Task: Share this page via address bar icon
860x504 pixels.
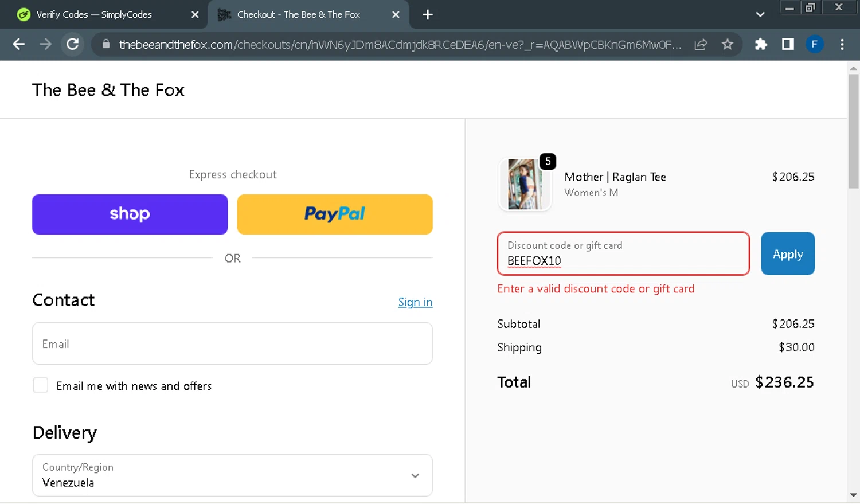Action: point(701,44)
